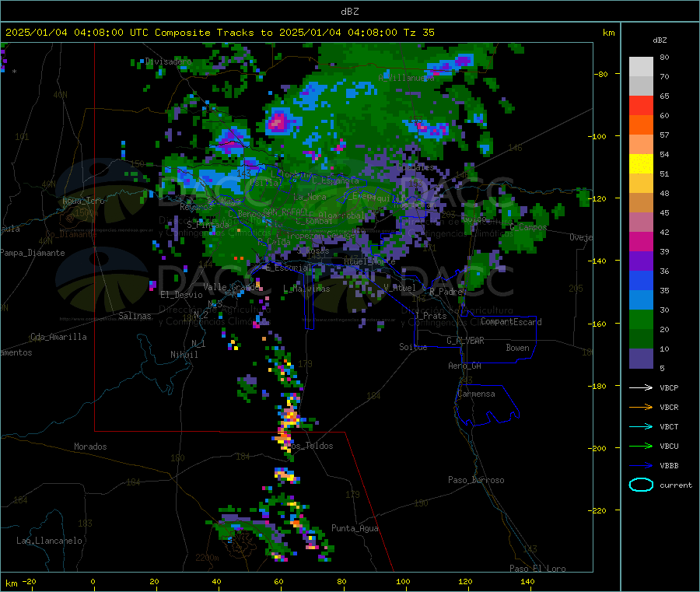Click the white VBCP arrow in legend
The image size is (700, 592).
tap(641, 387)
